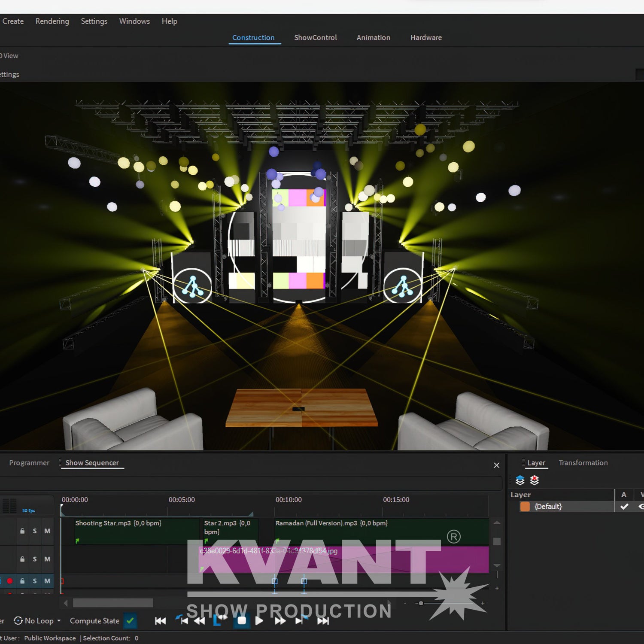This screenshot has width=644, height=644.
Task: Toggle the Compute State checkbox
Action: [130, 621]
